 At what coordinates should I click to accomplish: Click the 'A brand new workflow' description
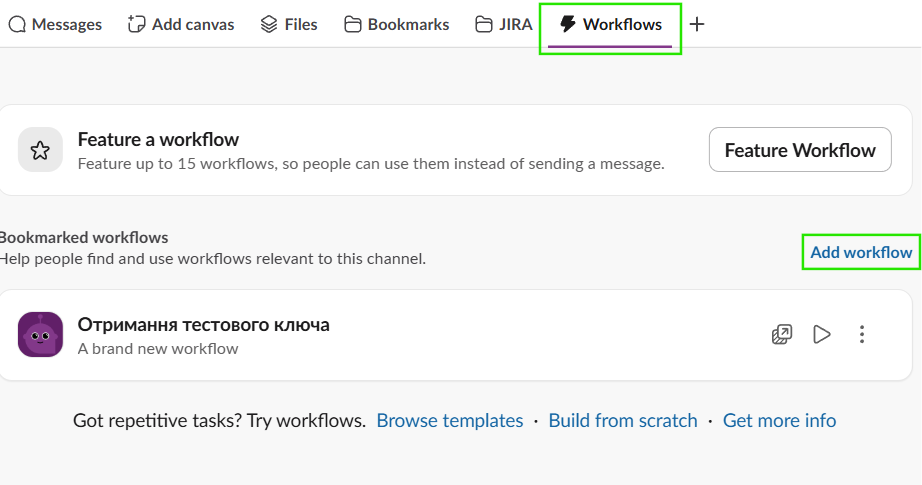pyautogui.click(x=158, y=349)
